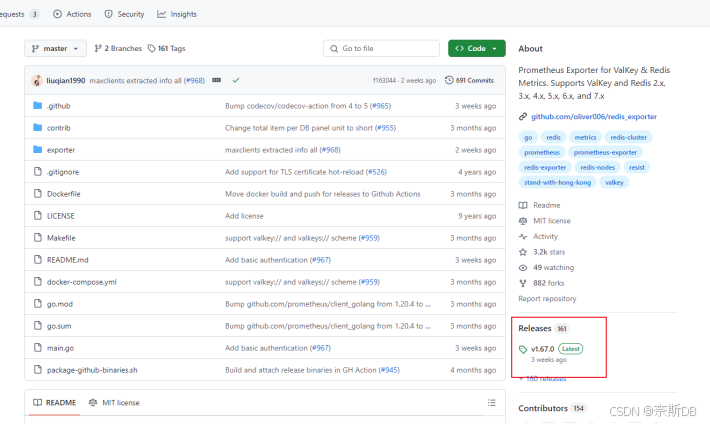Click the main.go file icon
Screen dimensions: 710x424
point(38,347)
